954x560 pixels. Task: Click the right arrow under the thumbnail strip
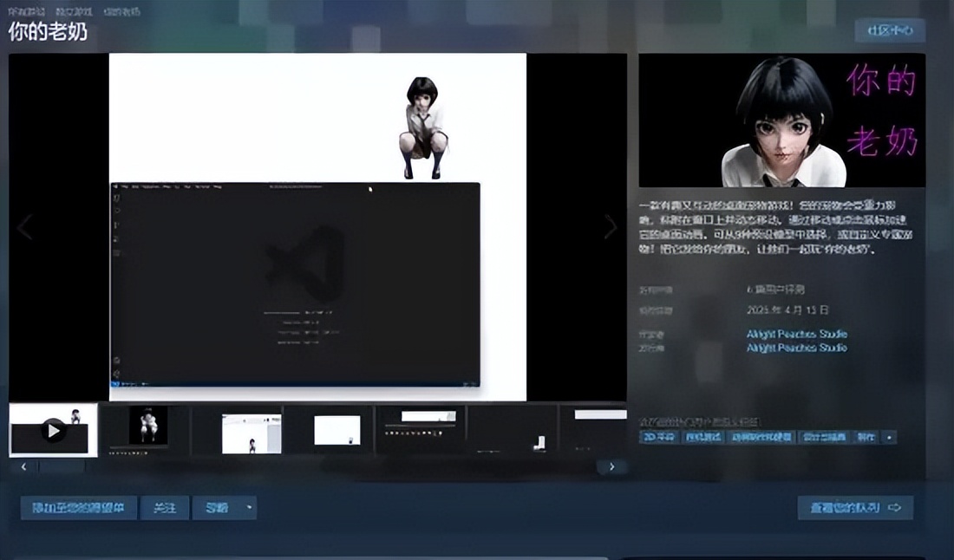[x=610, y=466]
